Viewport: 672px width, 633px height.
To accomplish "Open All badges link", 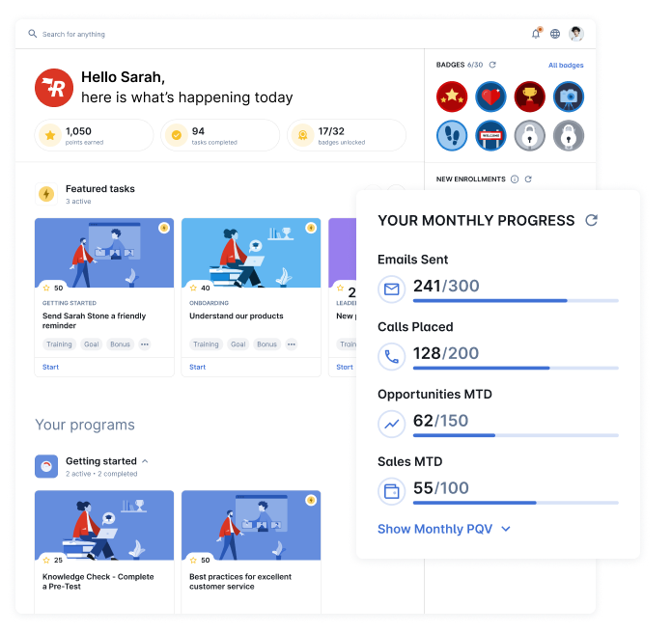I will pyautogui.click(x=566, y=65).
